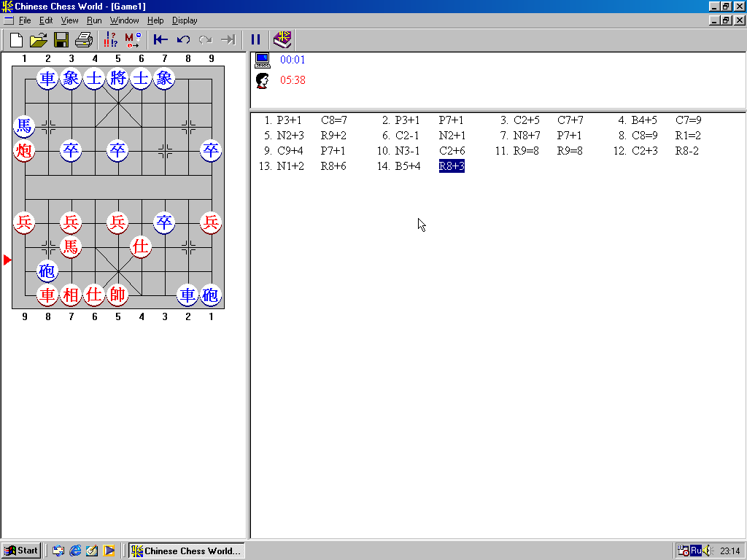747x560 pixels.
Task: Select the red elephant 相 piece
Action: tap(71, 295)
